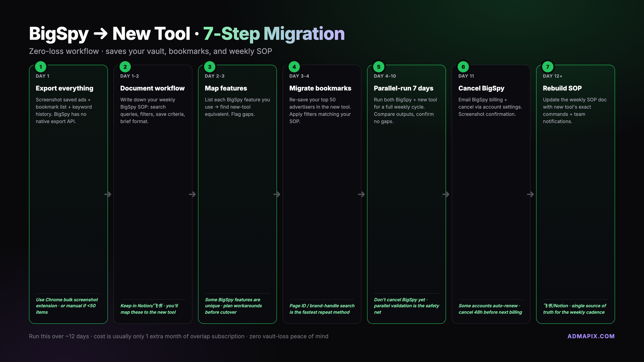The width and height of the screenshot is (644, 362).
Task: Click the Export everything card heading
Action: coord(64,88)
